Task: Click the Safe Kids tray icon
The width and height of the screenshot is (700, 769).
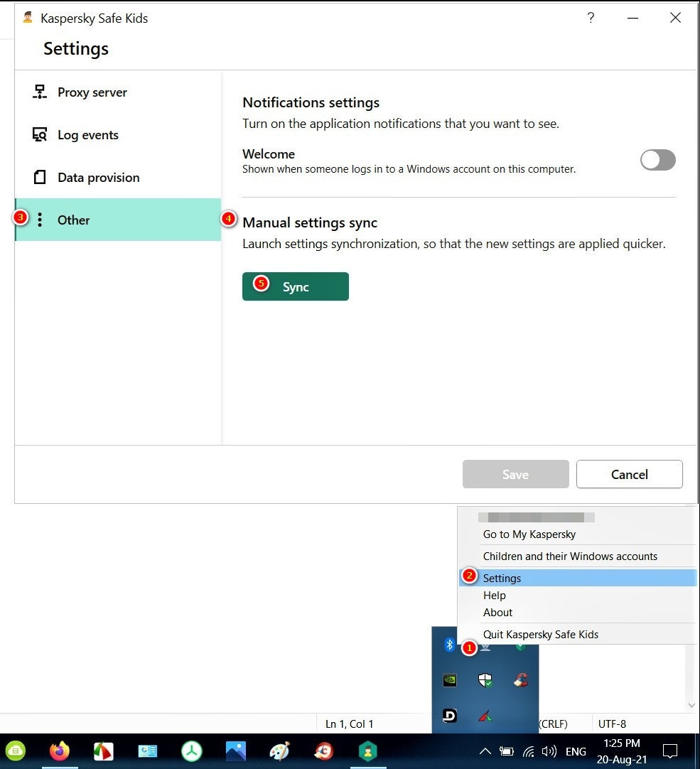Action: click(x=485, y=647)
